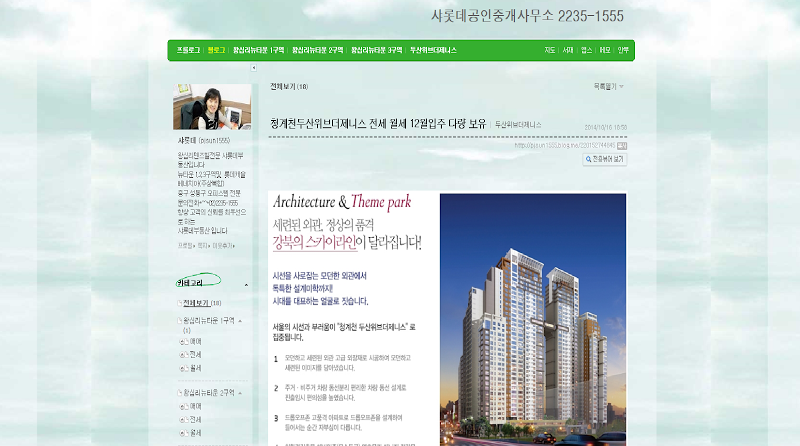Open the 쪽지 message link
800x446 pixels.
click(203, 245)
